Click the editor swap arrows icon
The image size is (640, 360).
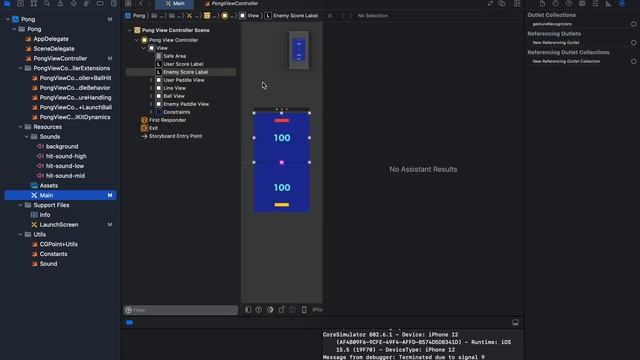point(490,4)
